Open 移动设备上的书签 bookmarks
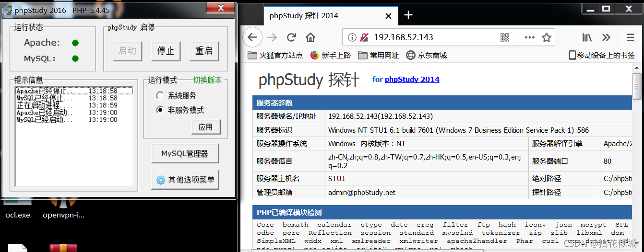Image resolution: width=644 pixels, height=252 pixels. pos(602,55)
